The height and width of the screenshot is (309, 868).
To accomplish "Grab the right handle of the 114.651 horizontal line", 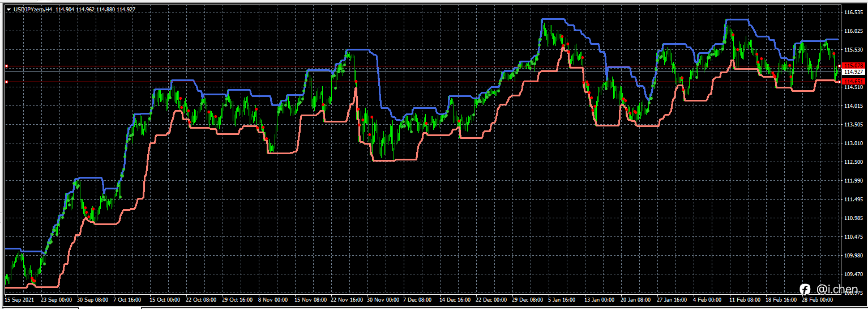I will tap(839, 82).
